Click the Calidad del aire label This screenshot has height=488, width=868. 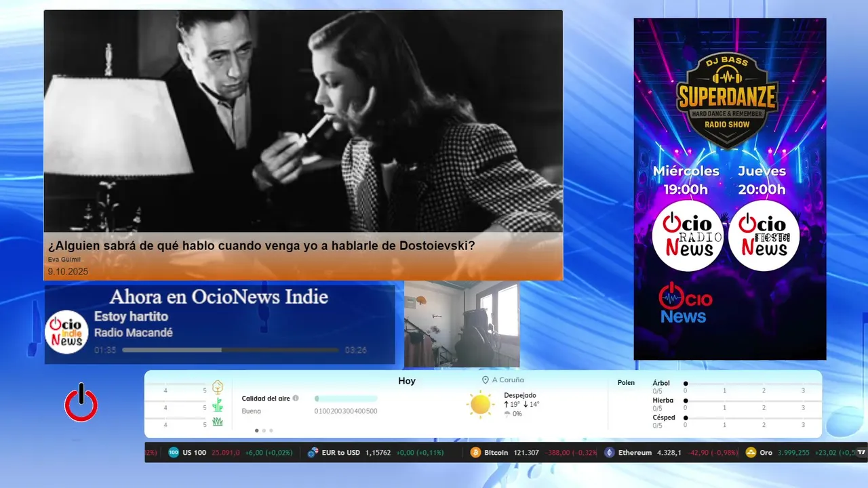[266, 399]
